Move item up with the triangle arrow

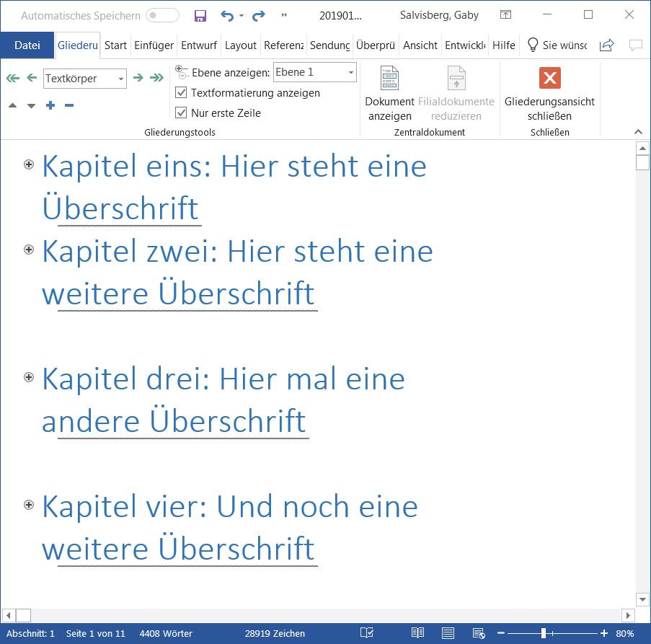pyautogui.click(x=12, y=106)
